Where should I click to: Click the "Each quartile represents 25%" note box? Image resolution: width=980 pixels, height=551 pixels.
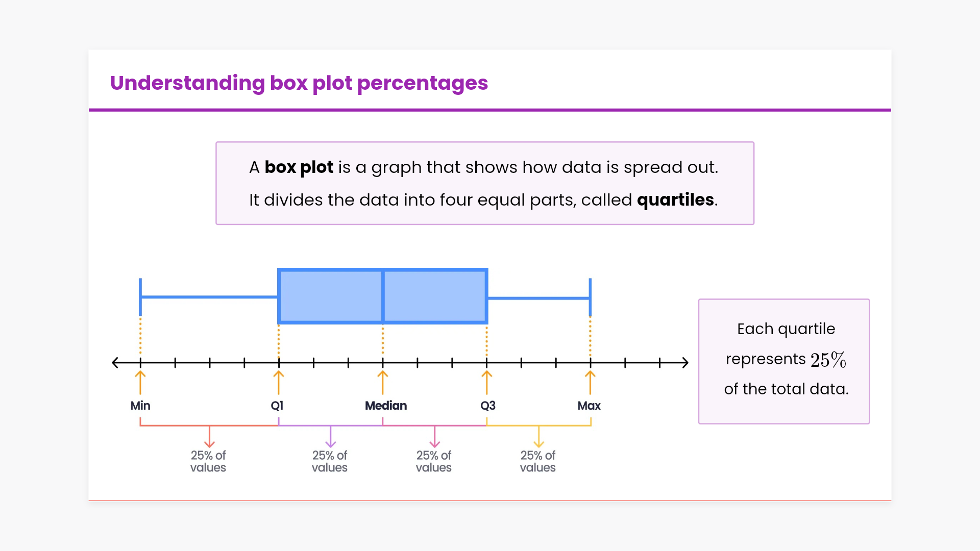coord(784,361)
